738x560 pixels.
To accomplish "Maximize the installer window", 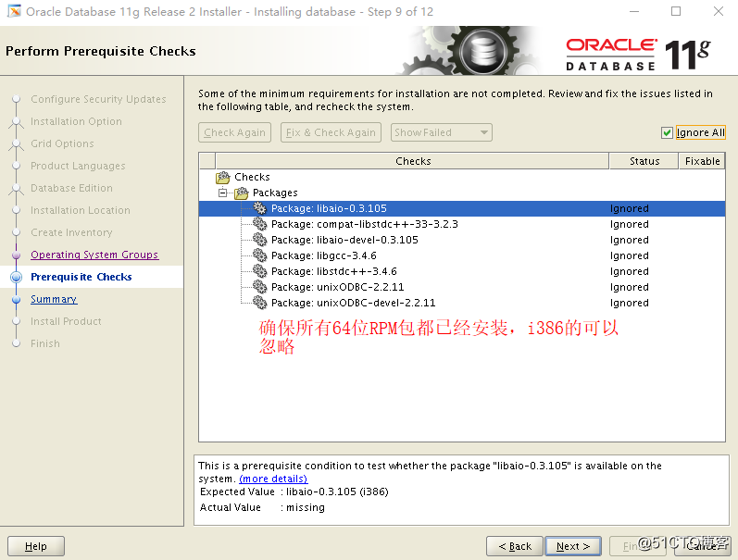I will (x=676, y=11).
